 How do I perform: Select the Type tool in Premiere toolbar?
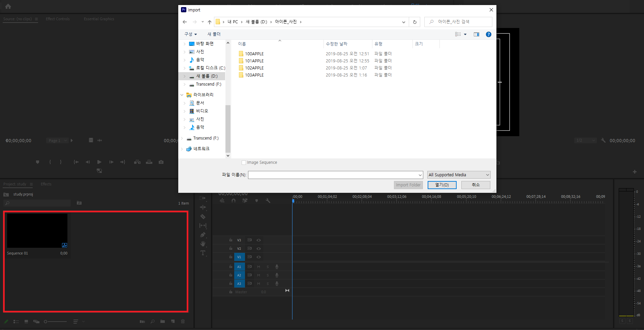pos(203,253)
